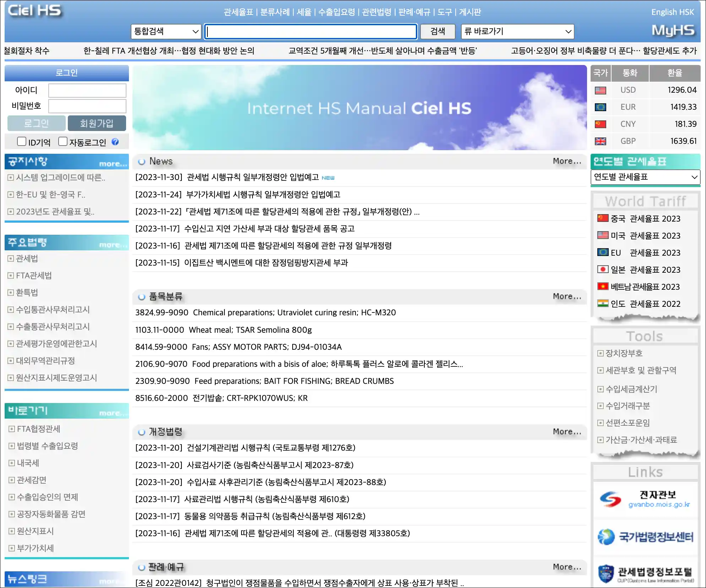Open notice 시스템 업그레이드에 따른..
Image resolution: width=706 pixels, height=588 pixels.
coord(60,178)
